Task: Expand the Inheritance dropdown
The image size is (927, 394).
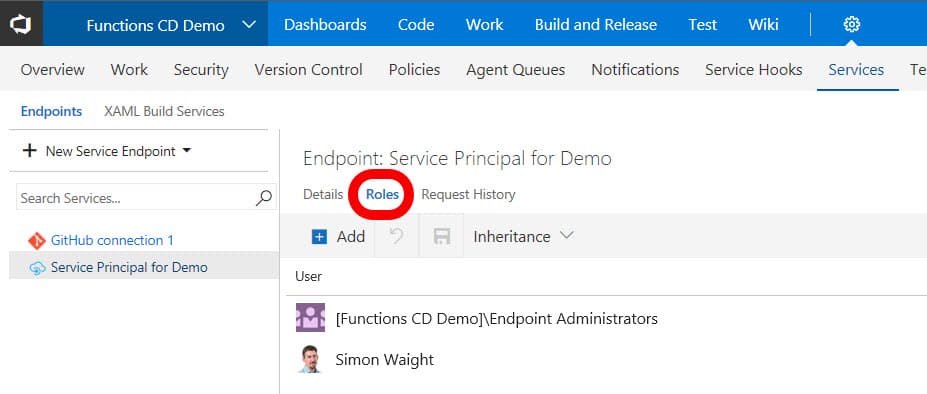Action: [566, 236]
